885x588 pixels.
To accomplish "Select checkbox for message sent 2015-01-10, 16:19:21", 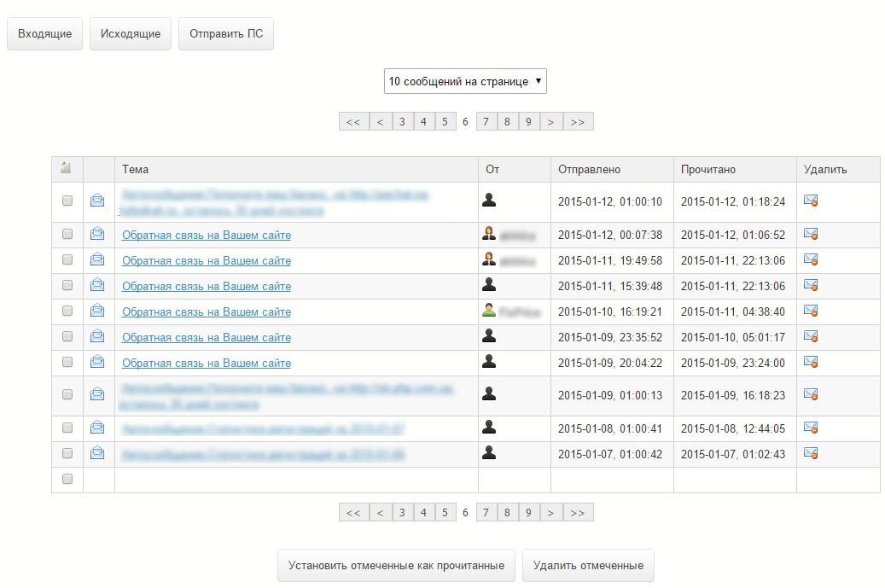I will point(67,311).
